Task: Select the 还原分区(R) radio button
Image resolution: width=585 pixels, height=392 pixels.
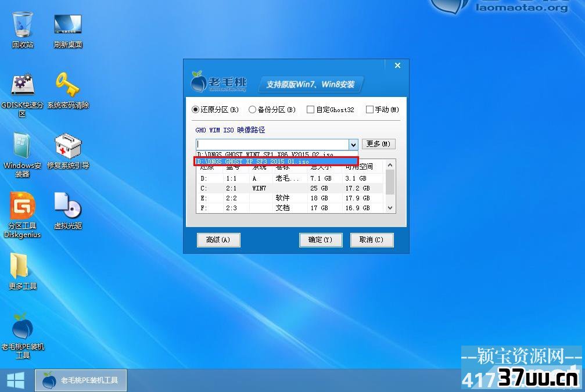Action: [x=215, y=110]
